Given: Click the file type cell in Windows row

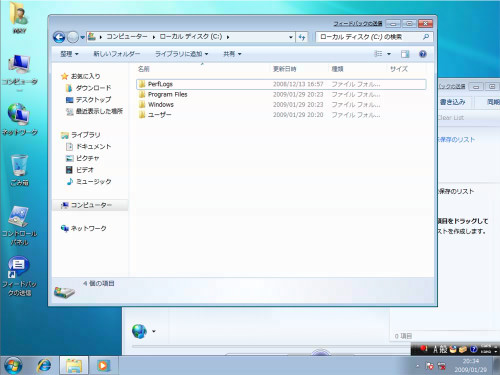Looking at the screenshot, I should coord(356,105).
